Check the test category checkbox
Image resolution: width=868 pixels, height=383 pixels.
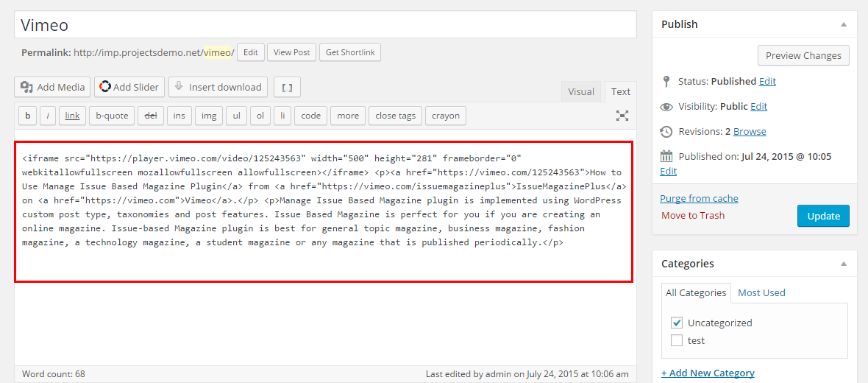[x=677, y=340]
